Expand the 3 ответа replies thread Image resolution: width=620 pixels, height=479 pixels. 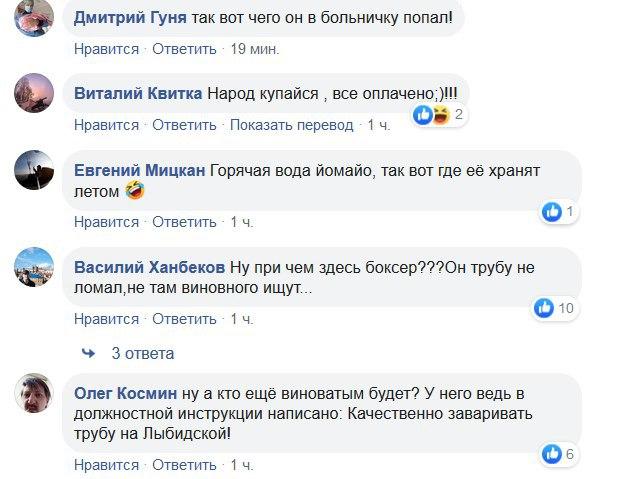pyautogui.click(x=142, y=353)
